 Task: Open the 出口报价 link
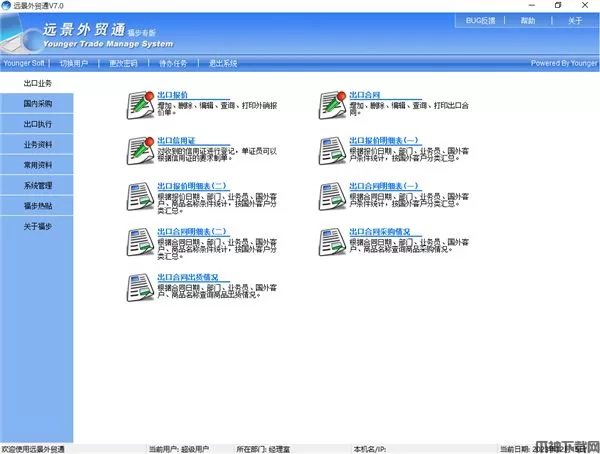click(173, 95)
